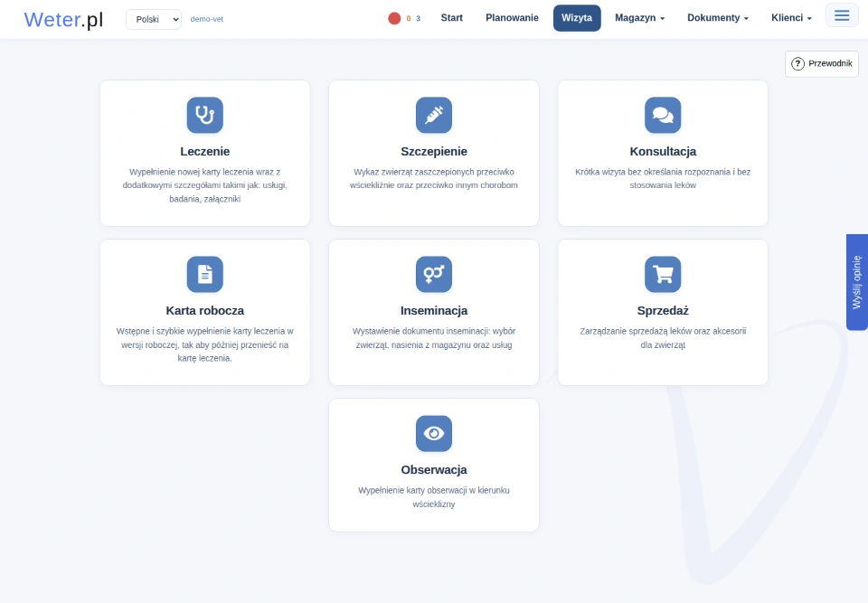Open the hamburger menu icon
Image resolution: width=868 pixels, height=603 pixels.
point(842,15)
